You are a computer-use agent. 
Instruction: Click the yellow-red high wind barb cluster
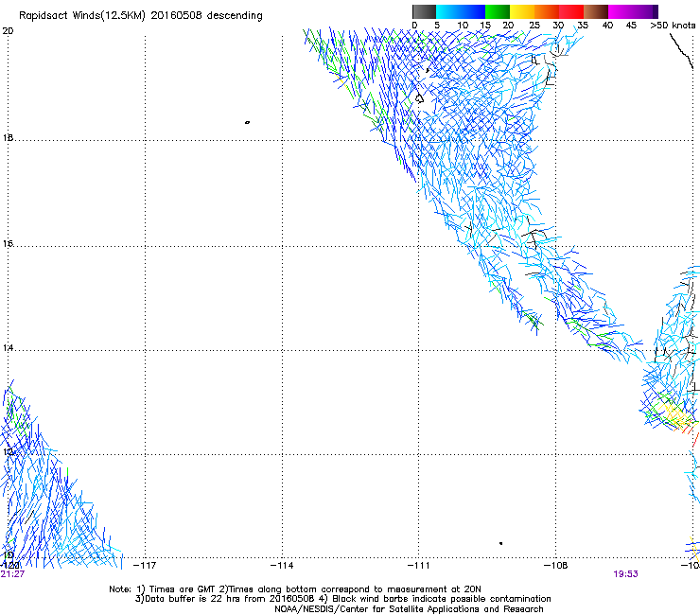pyautogui.click(x=677, y=417)
